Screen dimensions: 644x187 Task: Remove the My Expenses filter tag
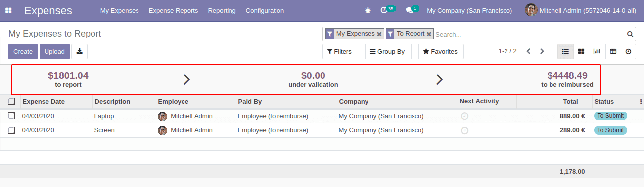(379, 34)
